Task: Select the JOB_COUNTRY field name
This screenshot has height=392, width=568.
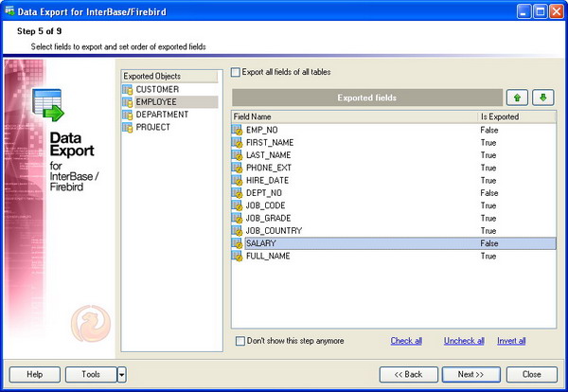Action: 274,231
